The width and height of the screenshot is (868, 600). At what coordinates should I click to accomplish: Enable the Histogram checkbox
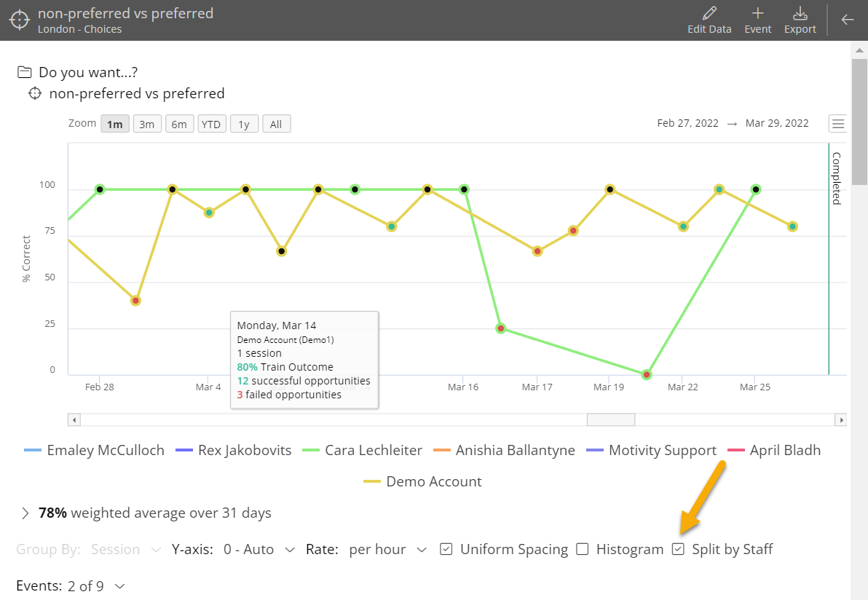(x=582, y=548)
